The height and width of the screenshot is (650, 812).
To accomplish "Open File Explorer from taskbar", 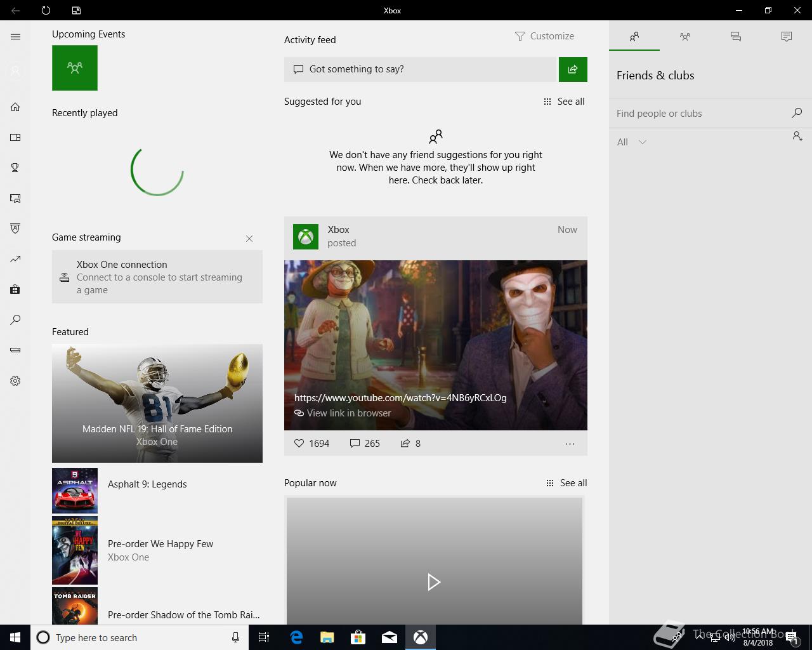I will coord(327,637).
